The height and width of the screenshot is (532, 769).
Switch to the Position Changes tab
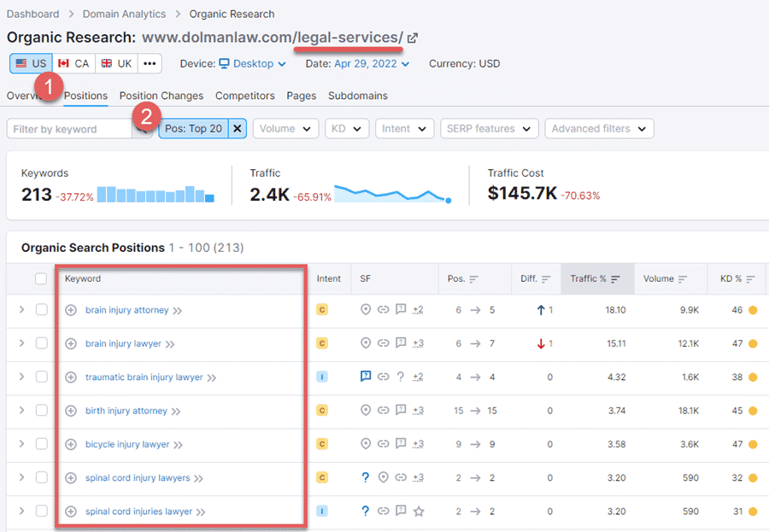pyautogui.click(x=161, y=96)
